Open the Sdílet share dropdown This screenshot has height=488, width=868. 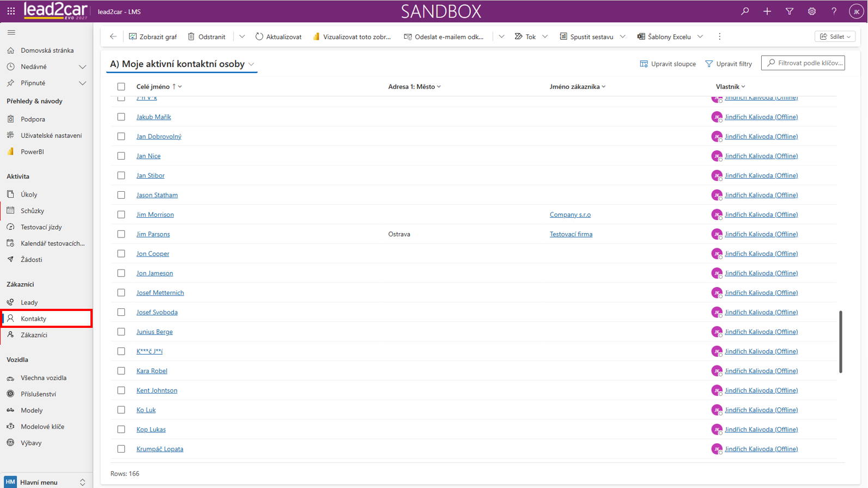835,36
